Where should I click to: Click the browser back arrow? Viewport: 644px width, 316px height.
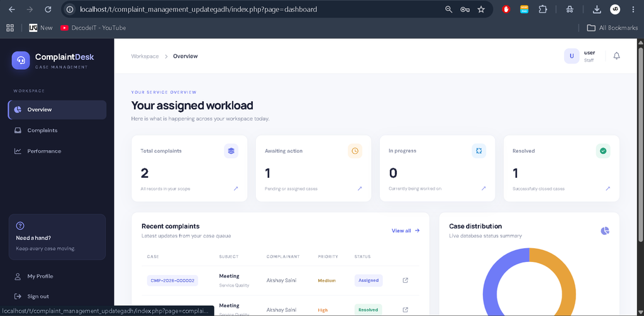pos(12,9)
